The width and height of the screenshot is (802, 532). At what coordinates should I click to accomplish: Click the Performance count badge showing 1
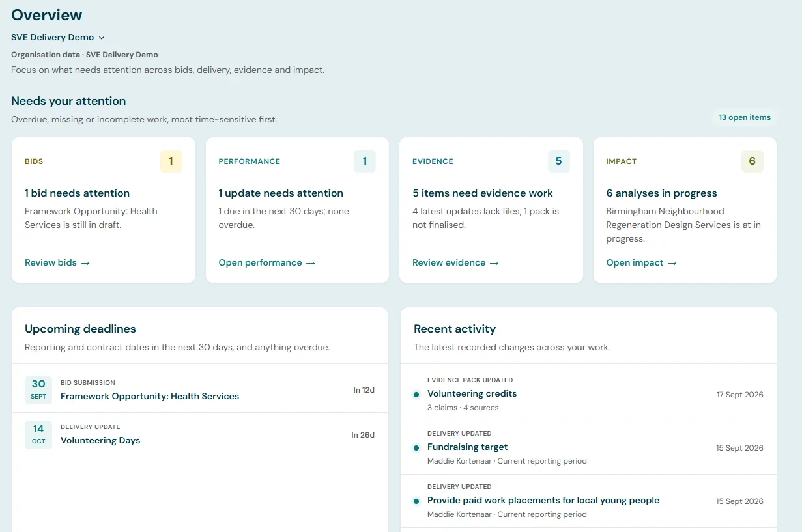tap(365, 161)
